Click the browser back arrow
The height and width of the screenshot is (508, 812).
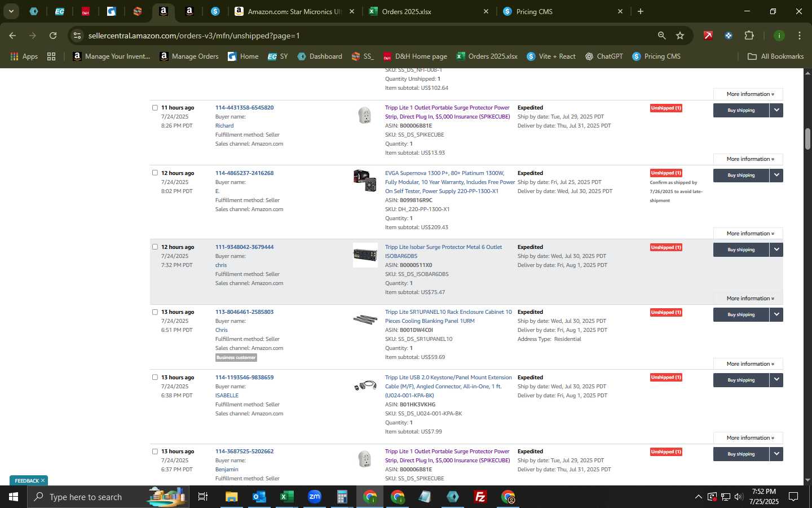click(x=12, y=36)
